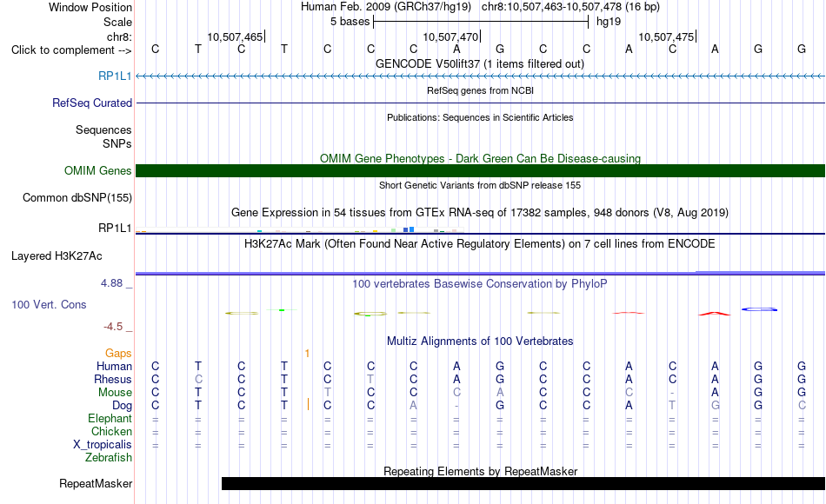The image size is (826, 504).
Task: Click the Click to complement label
Action: point(71,50)
